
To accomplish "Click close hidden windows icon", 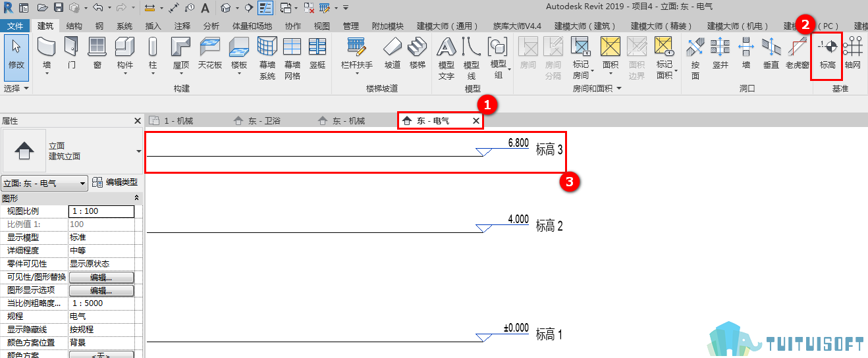I will (x=308, y=8).
